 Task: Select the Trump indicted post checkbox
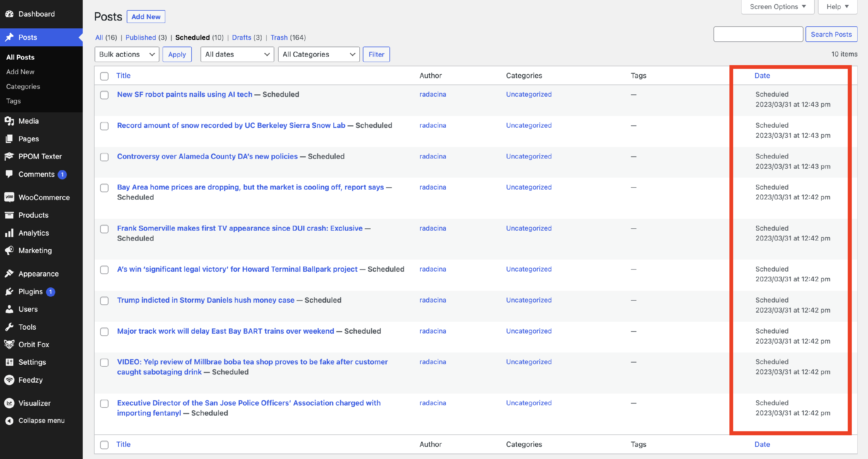click(x=104, y=301)
